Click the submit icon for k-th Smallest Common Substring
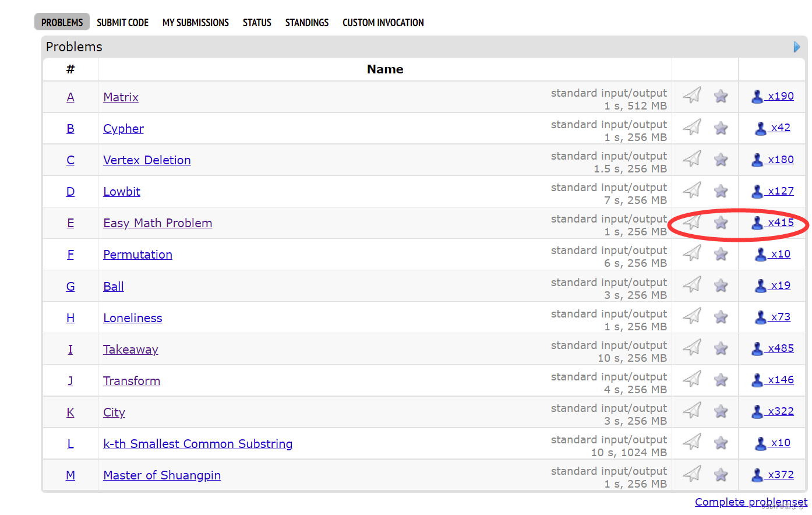 click(691, 442)
